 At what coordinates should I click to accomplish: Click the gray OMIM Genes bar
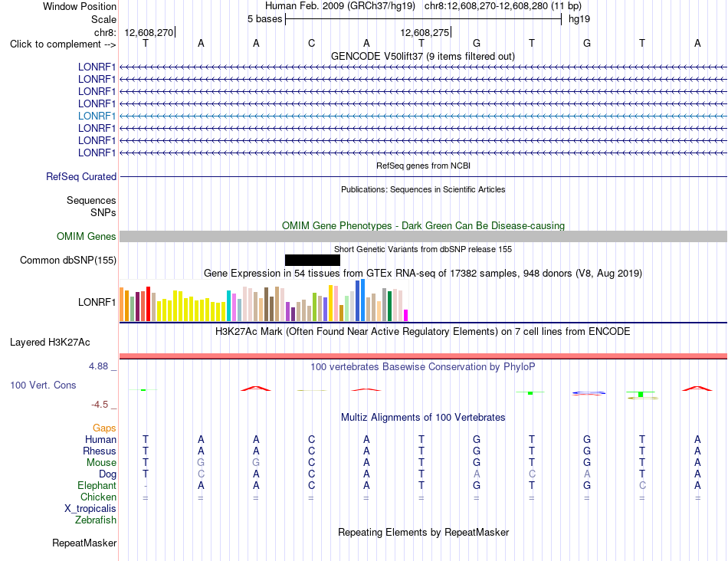[423, 236]
